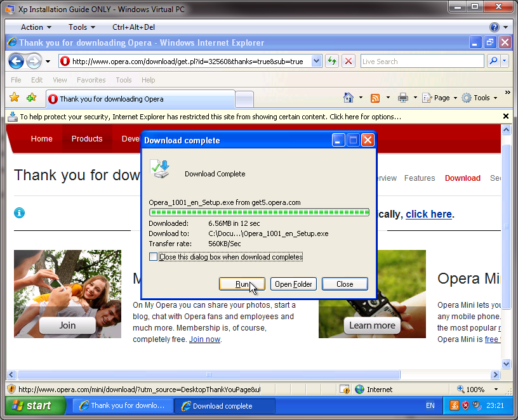Click the information bar security message
Screen dimensions: 518x420
211,117
